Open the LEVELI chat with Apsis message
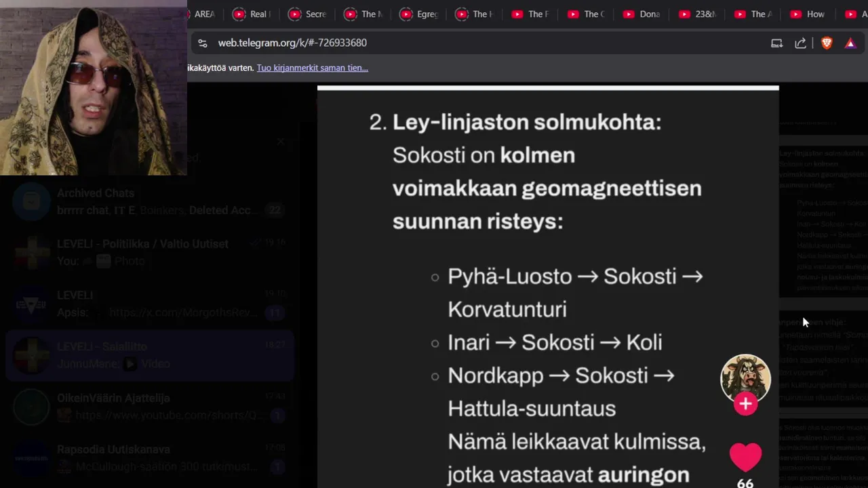This screenshot has height=488, width=868. (x=149, y=304)
